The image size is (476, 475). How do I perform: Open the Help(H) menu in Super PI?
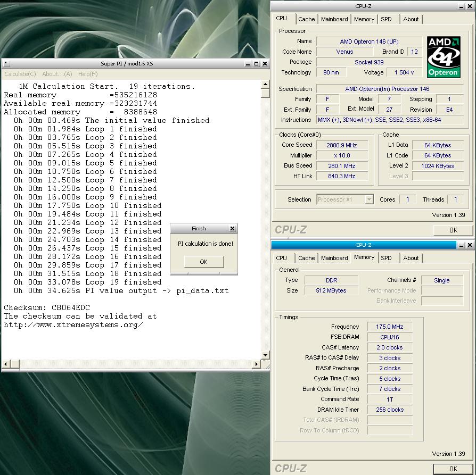(88, 74)
